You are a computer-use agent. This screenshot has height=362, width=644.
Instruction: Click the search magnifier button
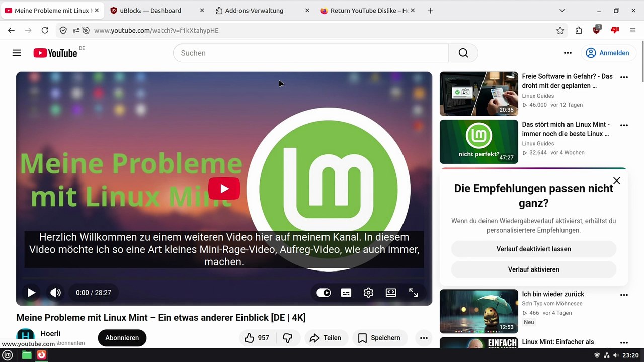(x=463, y=53)
